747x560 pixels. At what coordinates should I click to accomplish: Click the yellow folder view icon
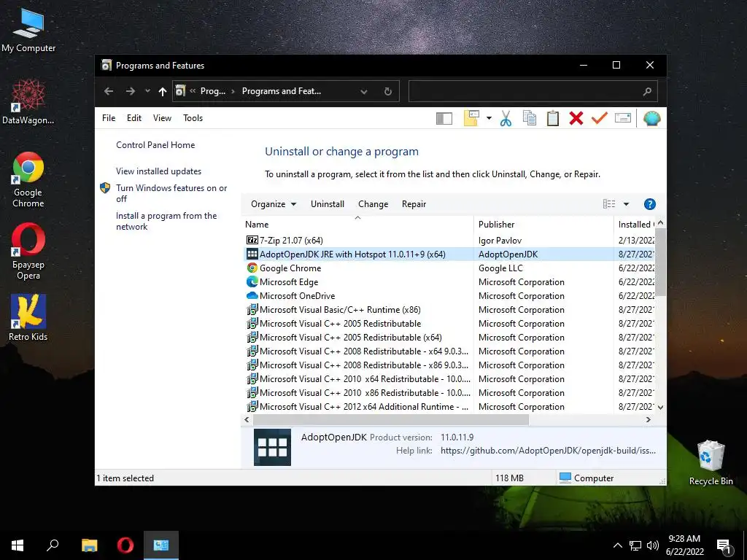(x=471, y=118)
